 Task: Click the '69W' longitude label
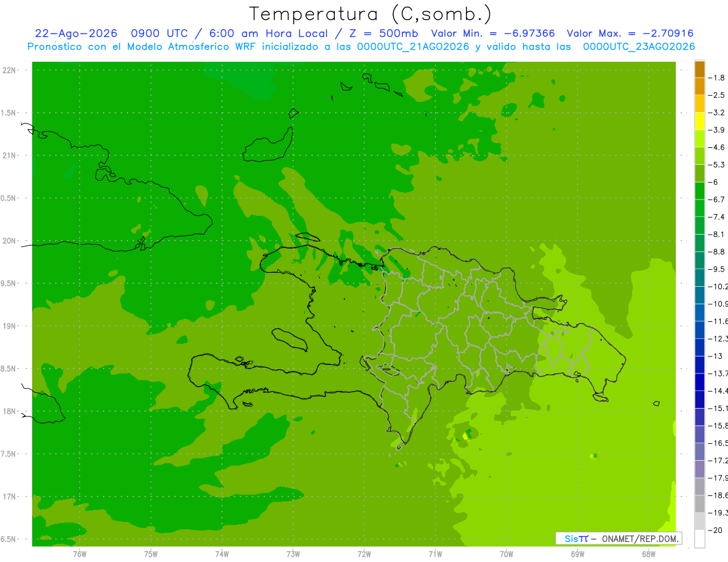[x=578, y=554]
